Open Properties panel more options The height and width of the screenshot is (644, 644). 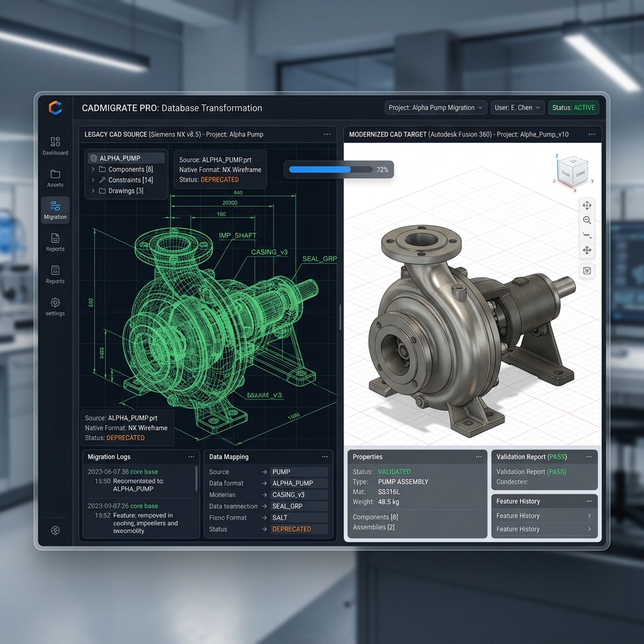click(x=479, y=457)
